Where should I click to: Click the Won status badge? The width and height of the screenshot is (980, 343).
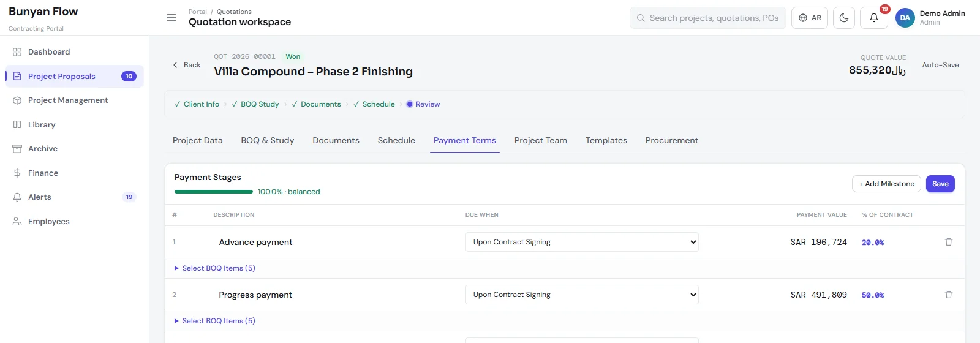click(x=293, y=56)
